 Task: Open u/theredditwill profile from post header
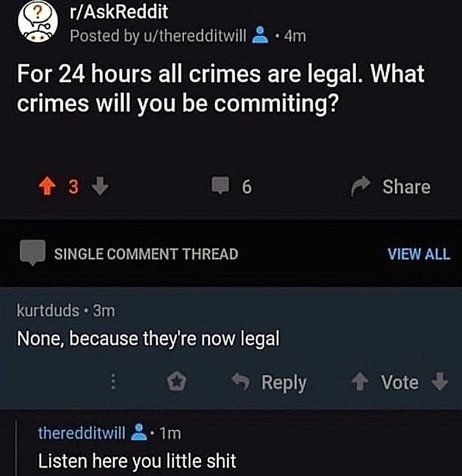click(203, 36)
